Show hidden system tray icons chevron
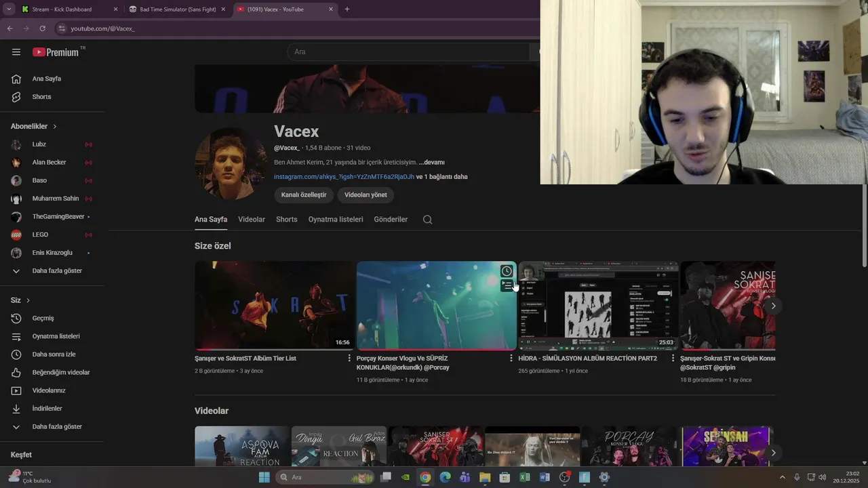The height and width of the screenshot is (488, 868). tap(782, 477)
